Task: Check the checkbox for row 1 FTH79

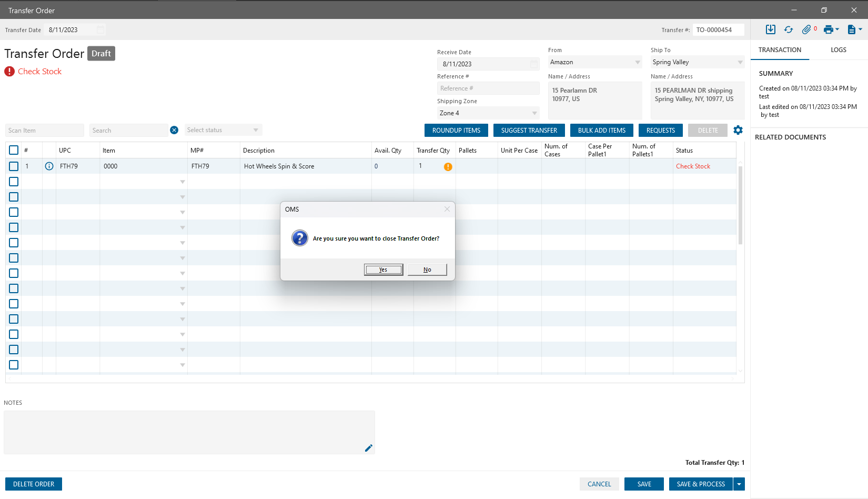Action: click(14, 166)
